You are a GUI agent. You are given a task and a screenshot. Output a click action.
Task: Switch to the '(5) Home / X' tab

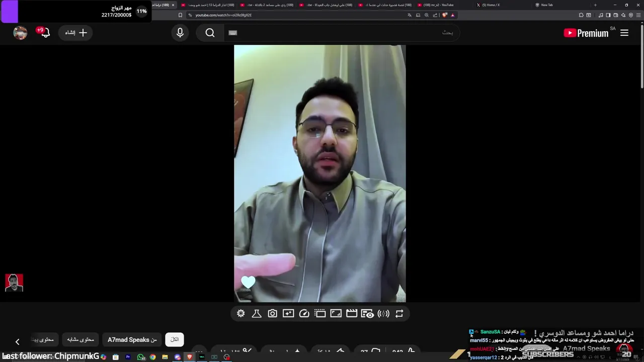pos(491,5)
